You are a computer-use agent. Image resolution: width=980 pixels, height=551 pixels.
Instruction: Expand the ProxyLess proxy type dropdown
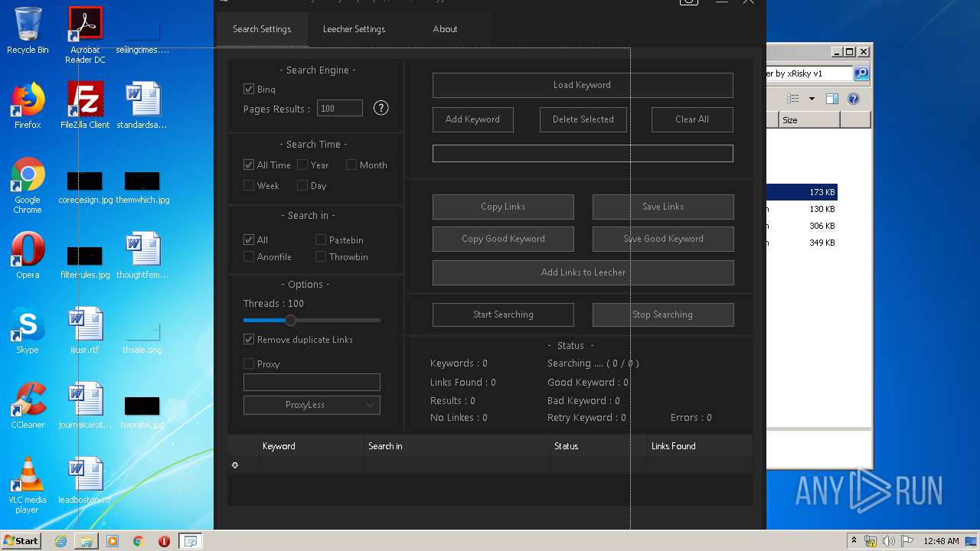312,405
